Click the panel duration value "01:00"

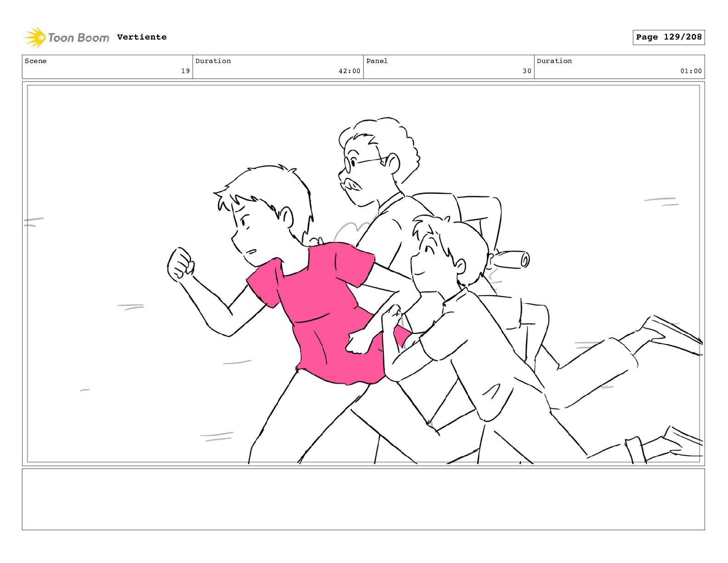click(x=691, y=71)
